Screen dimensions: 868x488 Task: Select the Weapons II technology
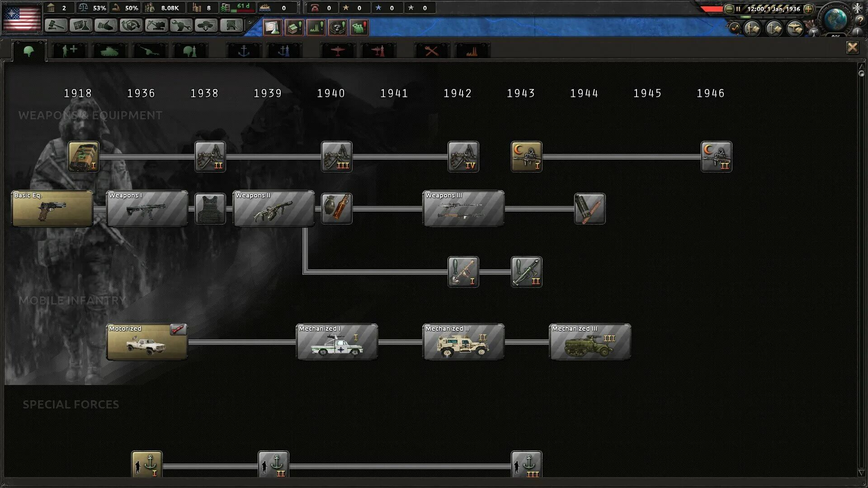point(274,208)
